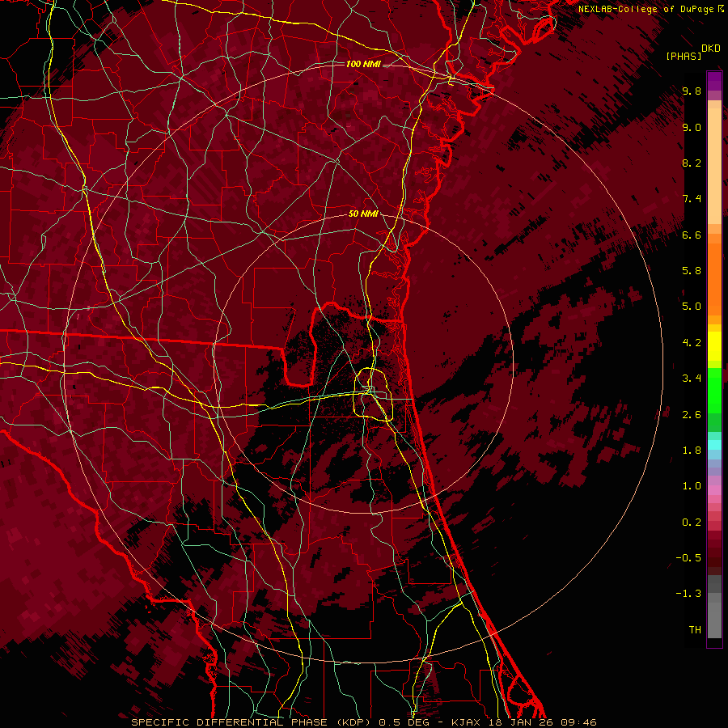Click the 8.2 value on the color scale

tap(692, 163)
